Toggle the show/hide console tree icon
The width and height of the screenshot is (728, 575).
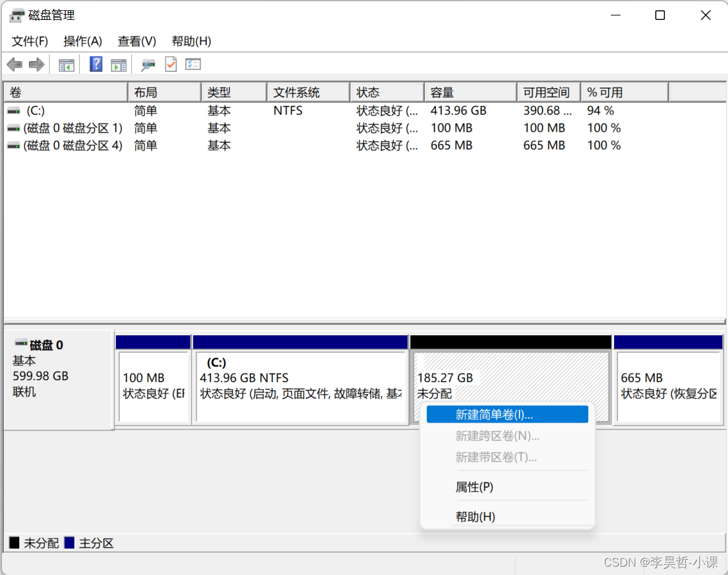pos(66,65)
